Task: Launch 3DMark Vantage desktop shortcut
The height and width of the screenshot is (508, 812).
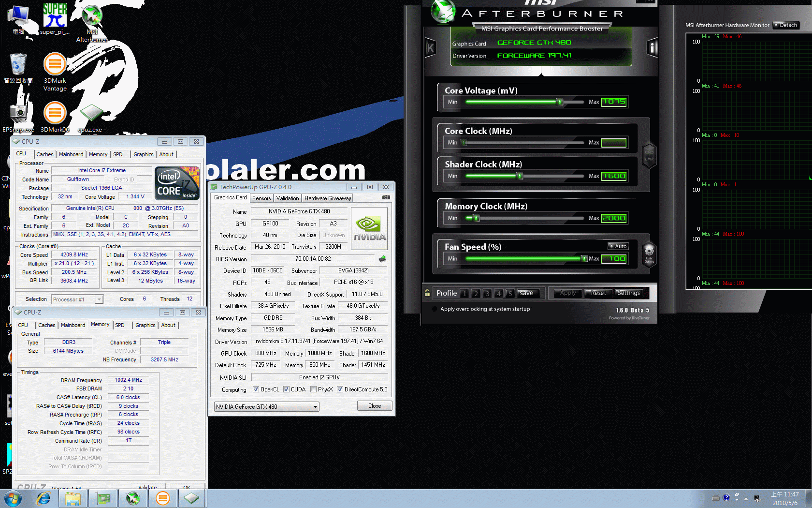Action: coord(55,72)
